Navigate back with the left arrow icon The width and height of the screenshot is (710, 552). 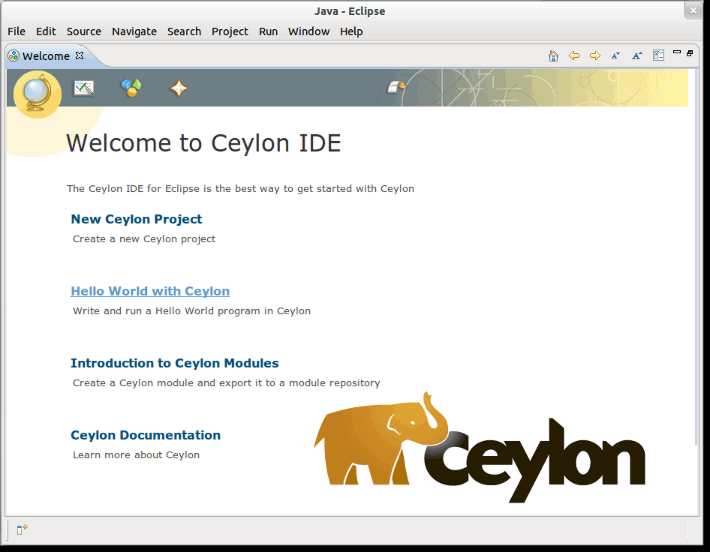[574, 56]
